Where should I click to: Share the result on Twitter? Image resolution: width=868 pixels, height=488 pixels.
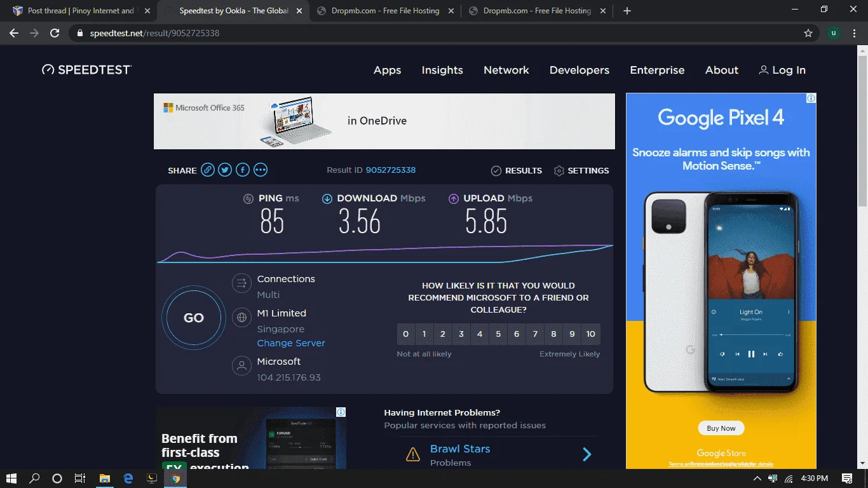pyautogui.click(x=225, y=170)
